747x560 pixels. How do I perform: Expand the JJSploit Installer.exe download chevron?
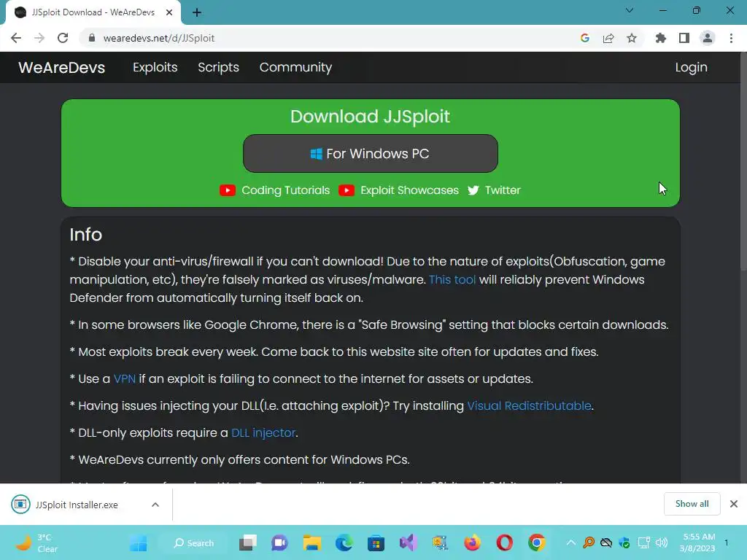pos(155,505)
